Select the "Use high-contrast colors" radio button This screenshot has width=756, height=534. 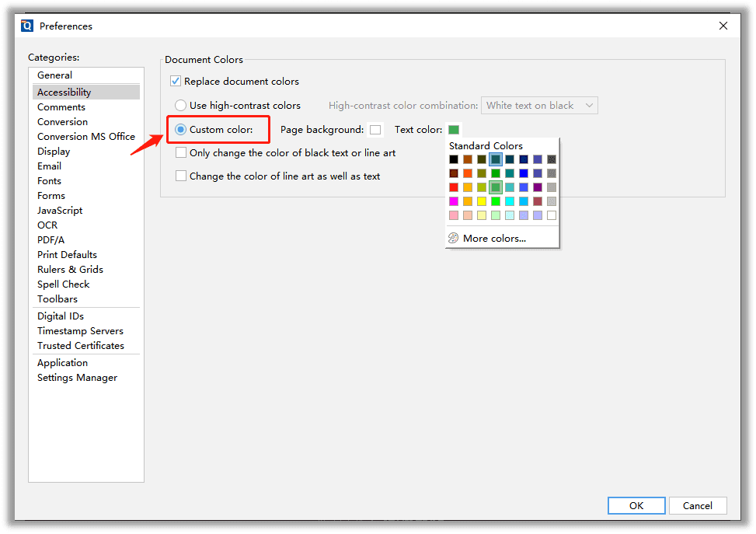click(x=179, y=105)
